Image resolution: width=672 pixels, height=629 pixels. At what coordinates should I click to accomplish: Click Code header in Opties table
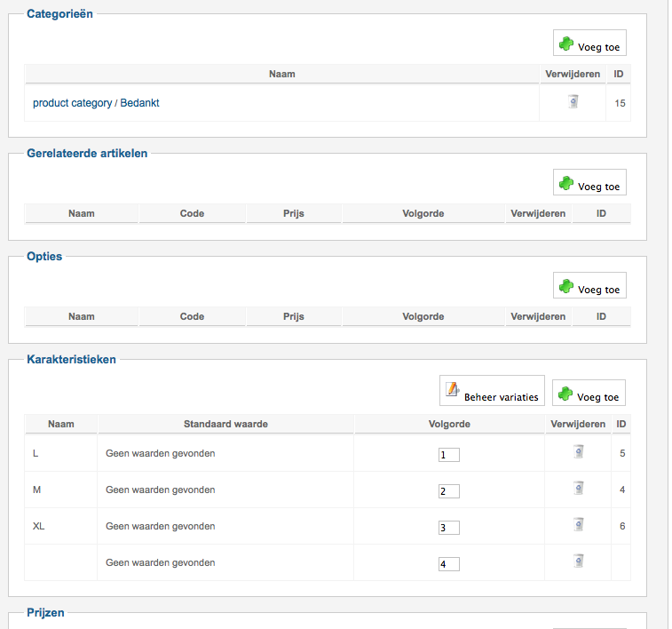pyautogui.click(x=192, y=316)
